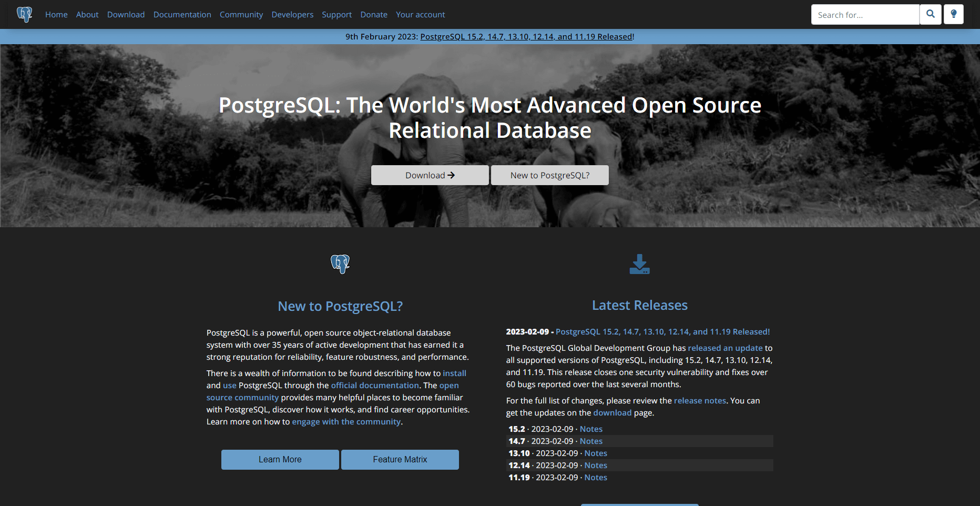Go to the Support page
Image resolution: width=980 pixels, height=506 pixels.
(337, 15)
